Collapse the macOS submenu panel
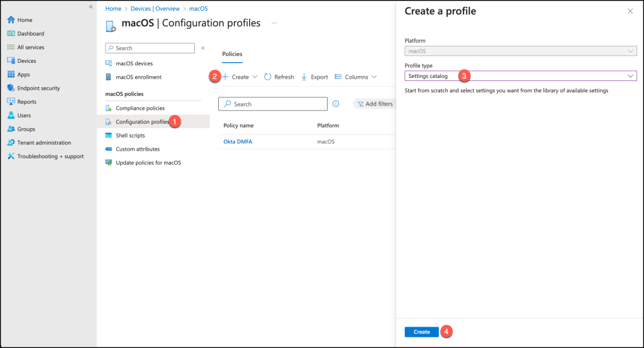Screen dimensions: 644x348 [203, 48]
